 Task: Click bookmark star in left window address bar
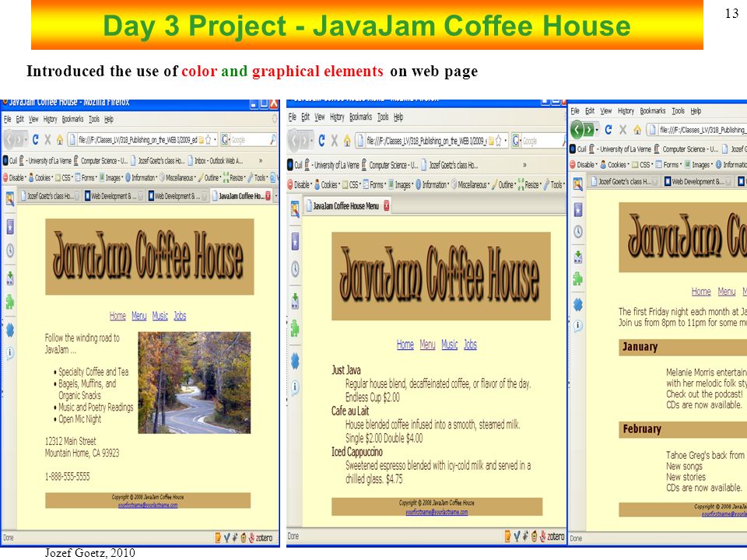point(208,139)
